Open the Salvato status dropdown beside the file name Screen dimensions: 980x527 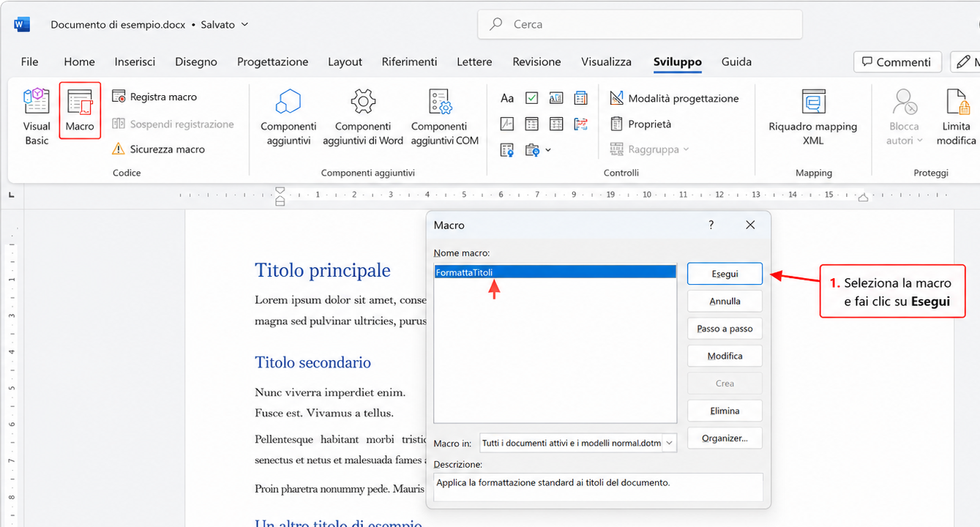[x=224, y=24]
